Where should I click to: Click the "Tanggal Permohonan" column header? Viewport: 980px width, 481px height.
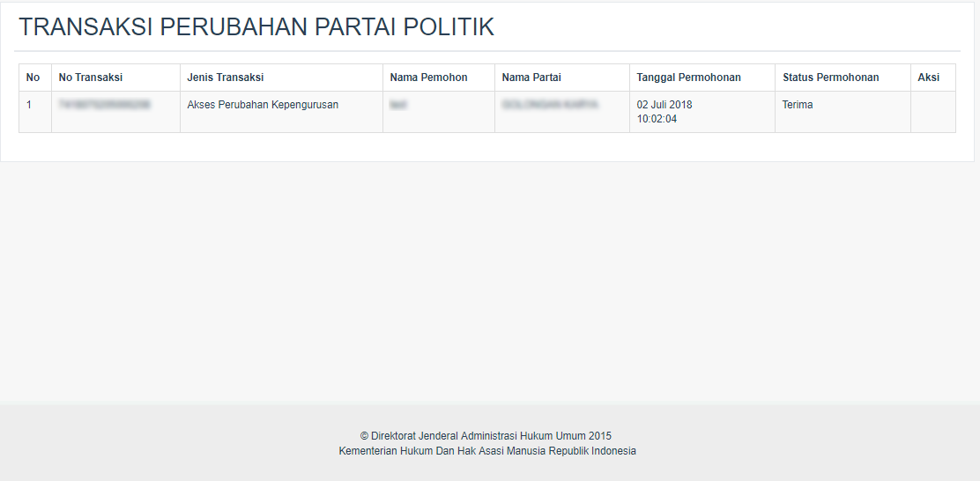[688, 78]
